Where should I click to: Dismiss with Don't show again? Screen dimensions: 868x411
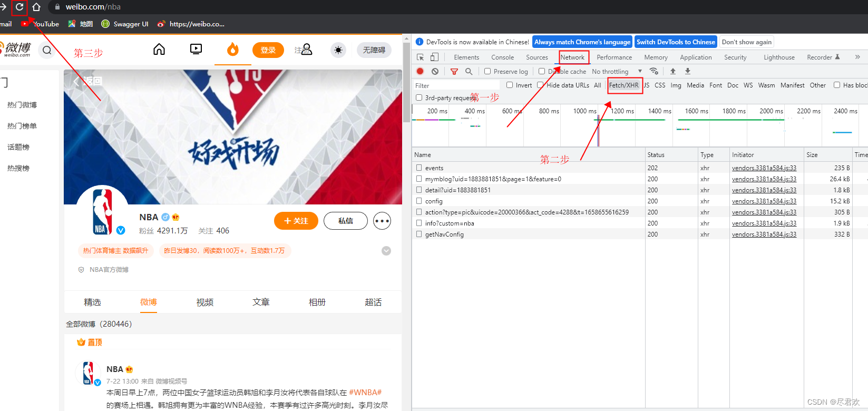click(747, 42)
